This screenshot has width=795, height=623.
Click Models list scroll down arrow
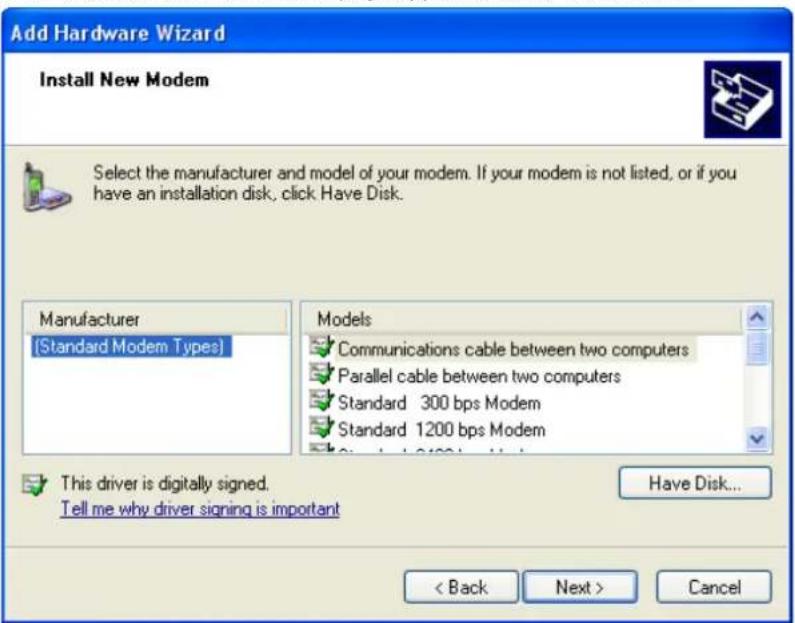pyautogui.click(x=757, y=438)
